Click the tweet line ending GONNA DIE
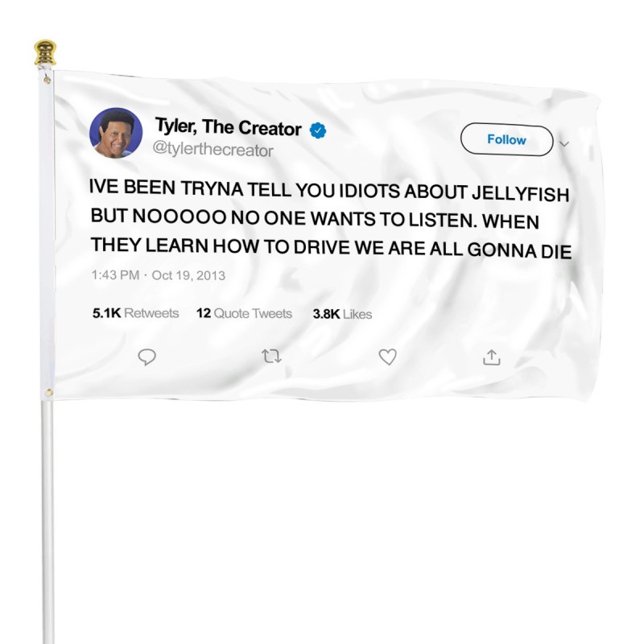 pos(331,248)
